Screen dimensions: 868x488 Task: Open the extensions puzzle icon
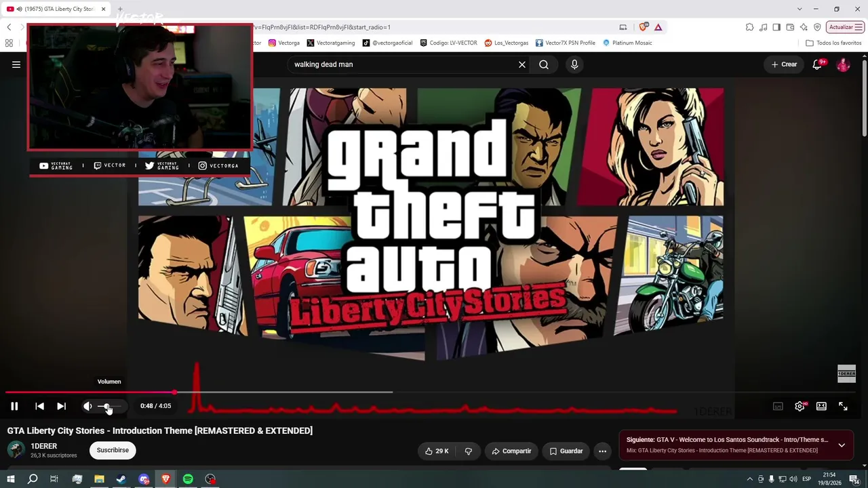click(x=749, y=27)
